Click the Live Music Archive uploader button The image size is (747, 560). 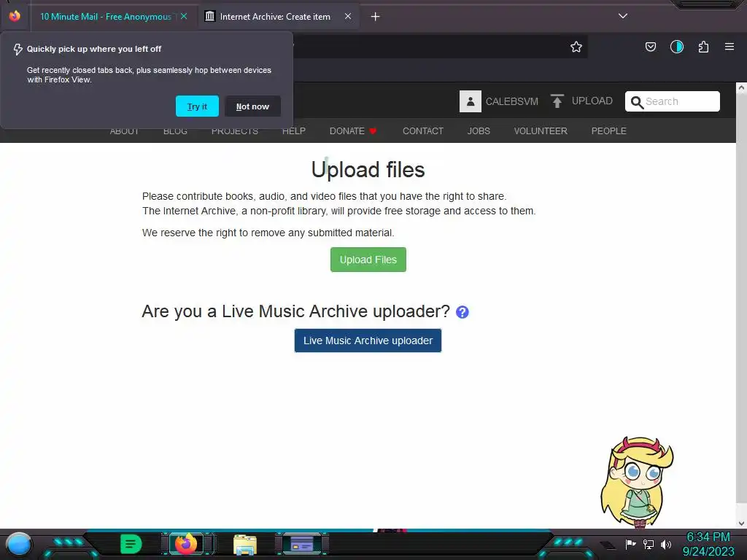[x=368, y=341]
